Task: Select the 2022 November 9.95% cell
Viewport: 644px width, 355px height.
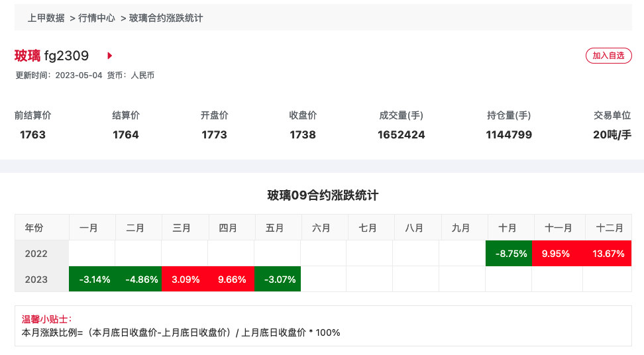Action: pyautogui.click(x=557, y=253)
